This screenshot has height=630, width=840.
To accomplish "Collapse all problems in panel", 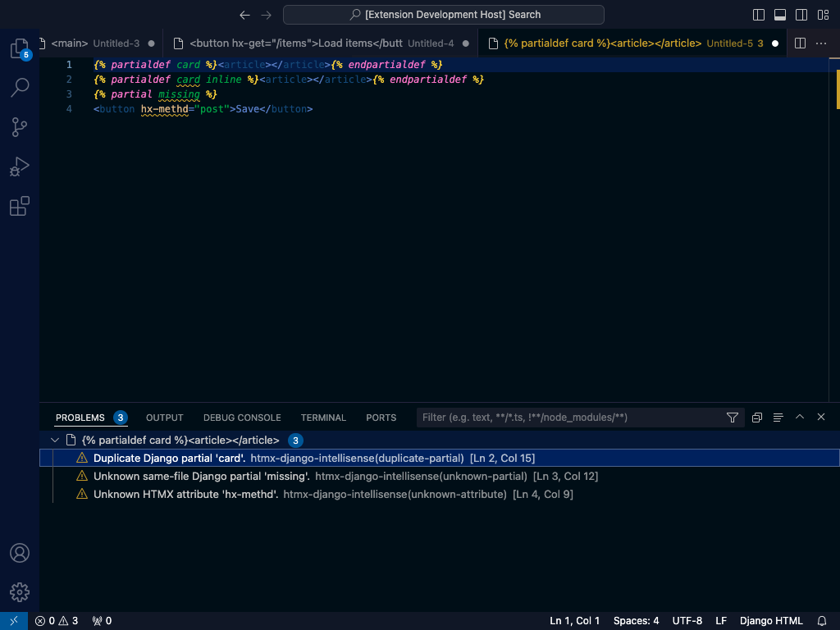I will click(x=757, y=418).
